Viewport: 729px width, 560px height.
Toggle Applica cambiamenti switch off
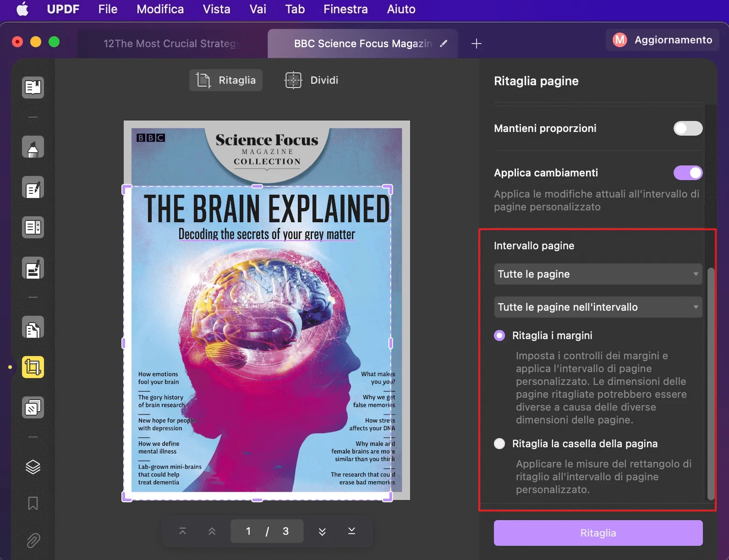coord(688,173)
